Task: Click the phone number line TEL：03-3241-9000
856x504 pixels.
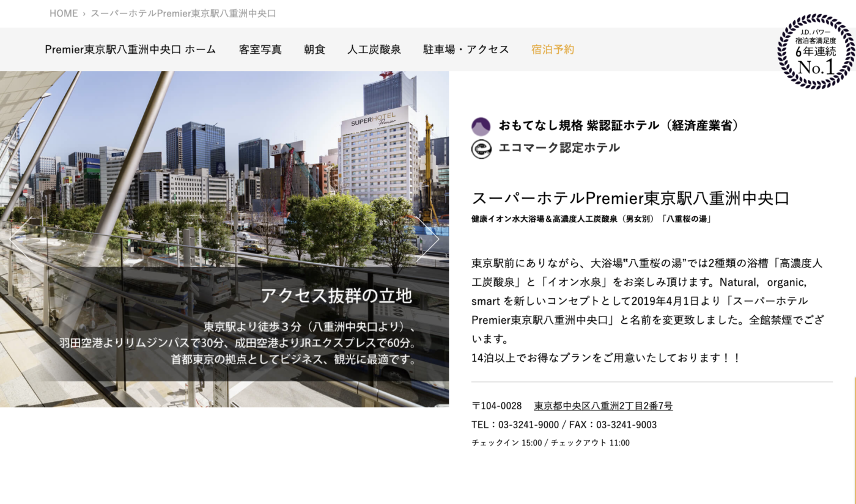Action: (515, 425)
